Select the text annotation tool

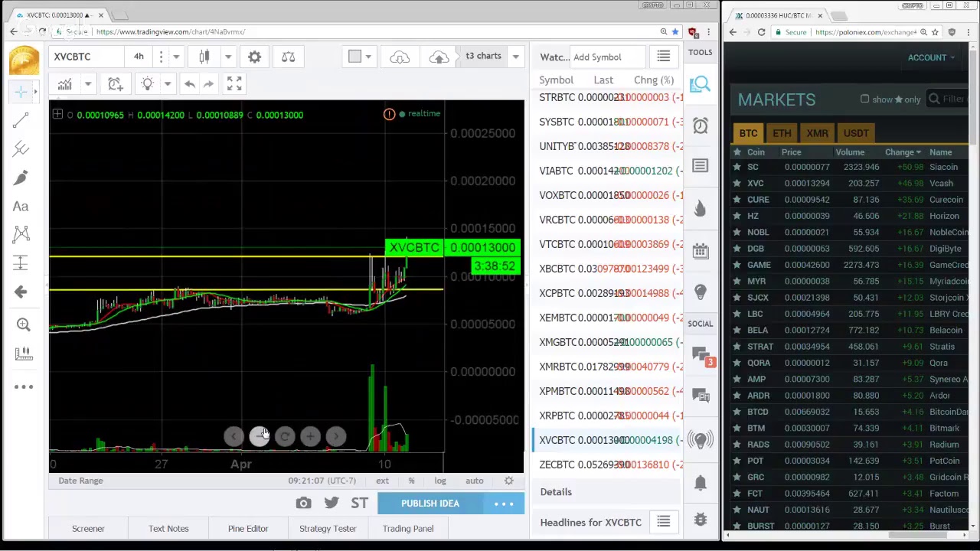pyautogui.click(x=21, y=206)
